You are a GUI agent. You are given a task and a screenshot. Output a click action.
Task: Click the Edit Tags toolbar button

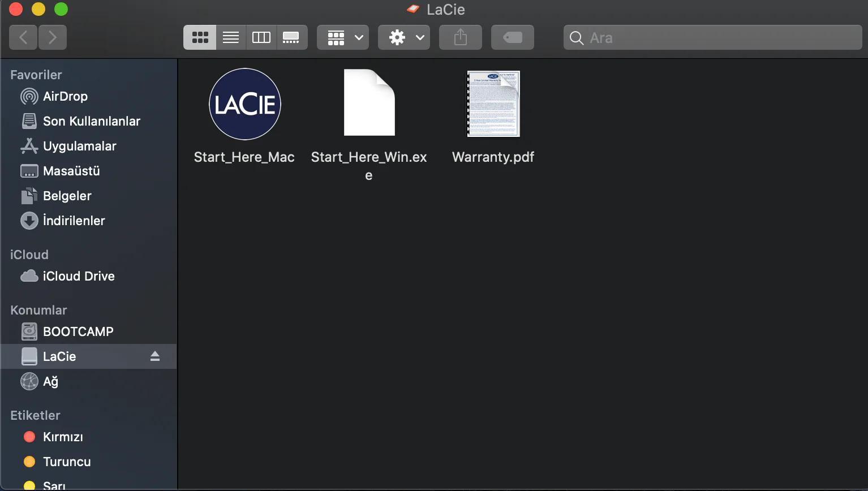pos(513,37)
